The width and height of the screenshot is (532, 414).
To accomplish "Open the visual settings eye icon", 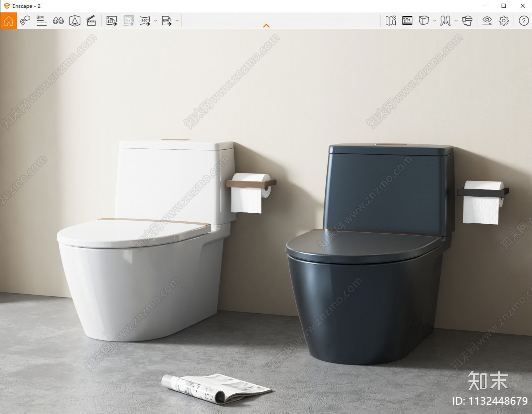I will (487, 21).
